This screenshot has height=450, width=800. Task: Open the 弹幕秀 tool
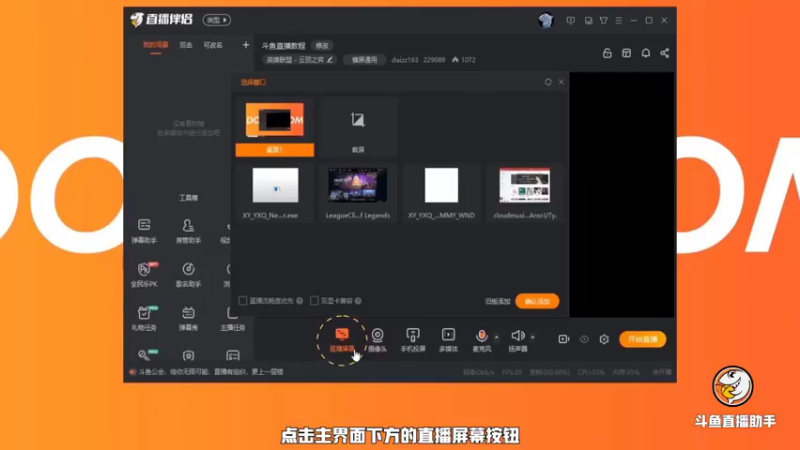(x=188, y=318)
